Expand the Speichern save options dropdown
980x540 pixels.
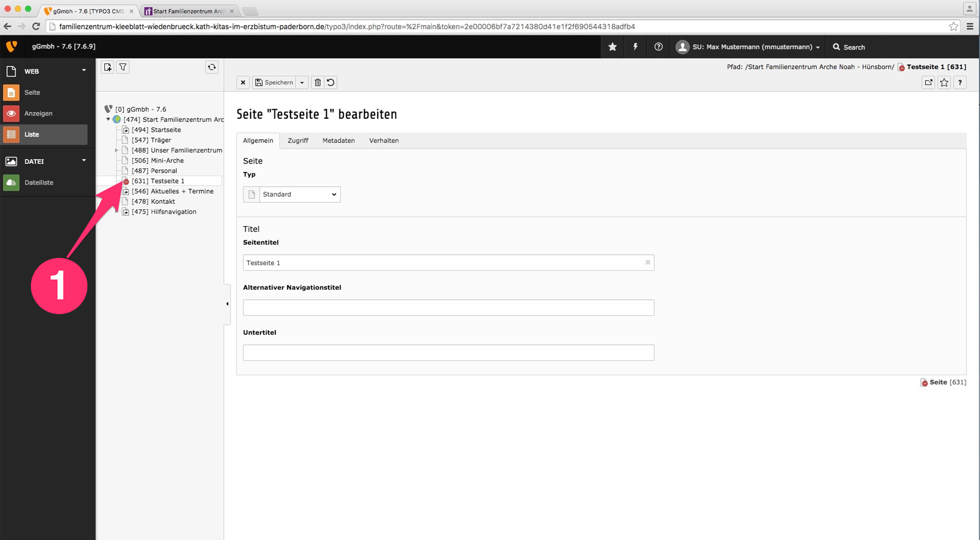point(302,82)
